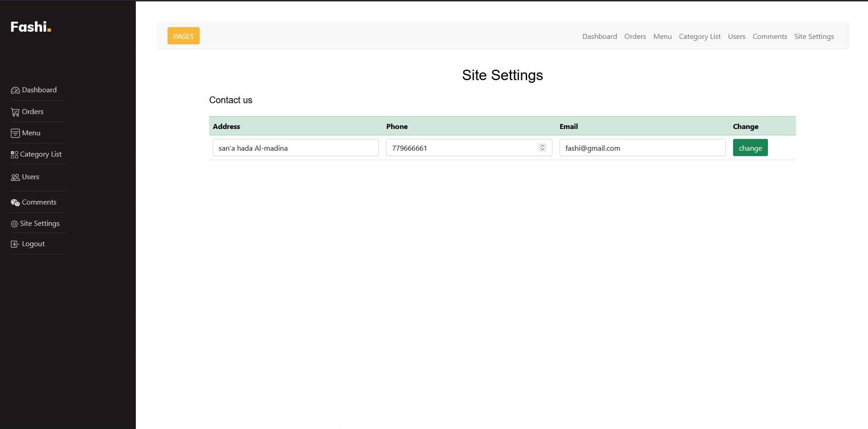Viewport: 868px width, 429px height.
Task: Select Comments in top navigation bar
Action: tap(769, 36)
